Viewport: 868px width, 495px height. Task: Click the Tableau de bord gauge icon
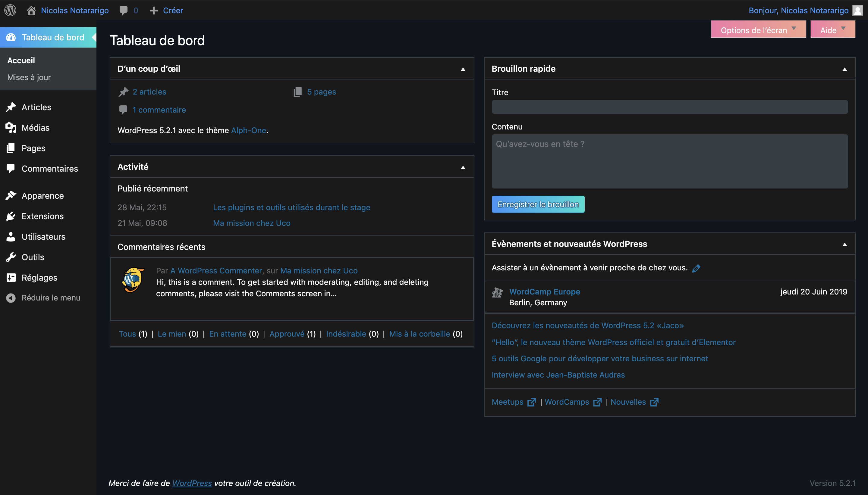coord(11,37)
